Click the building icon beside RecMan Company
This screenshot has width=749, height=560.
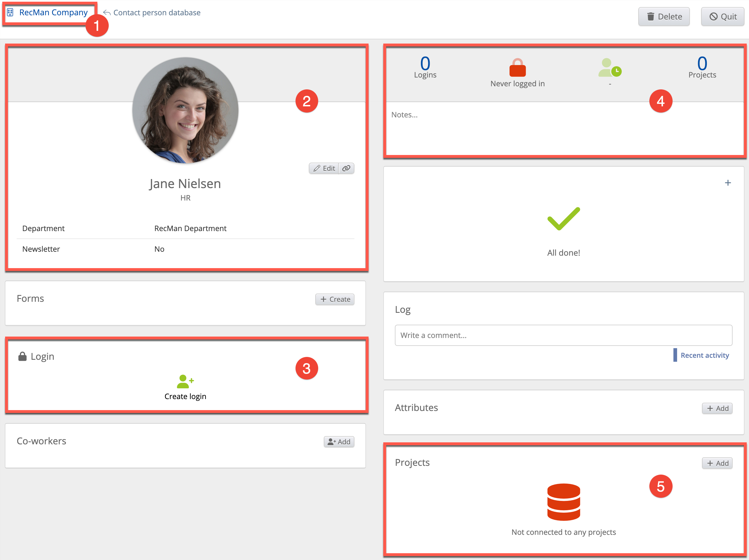(x=10, y=12)
